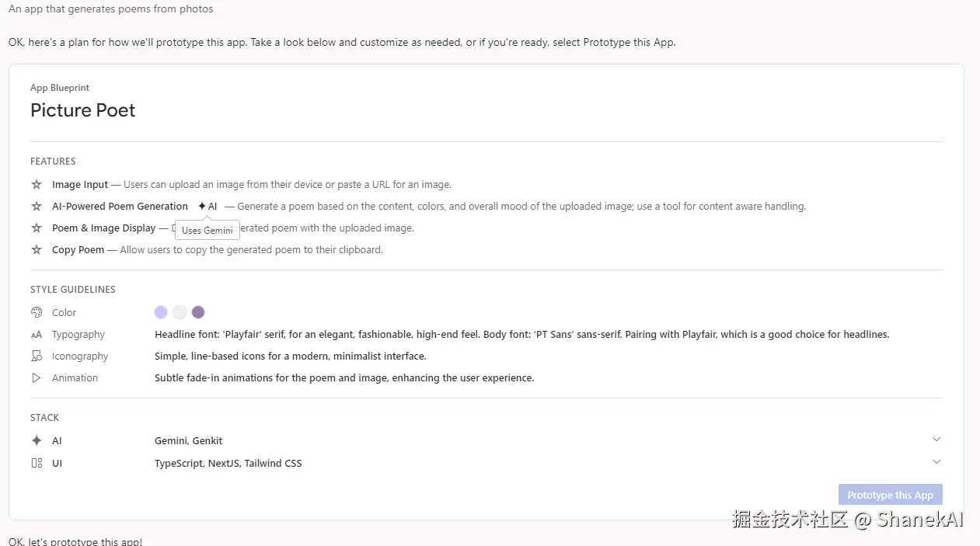
Task: Click the Iconography shapes icon
Action: [x=37, y=356]
